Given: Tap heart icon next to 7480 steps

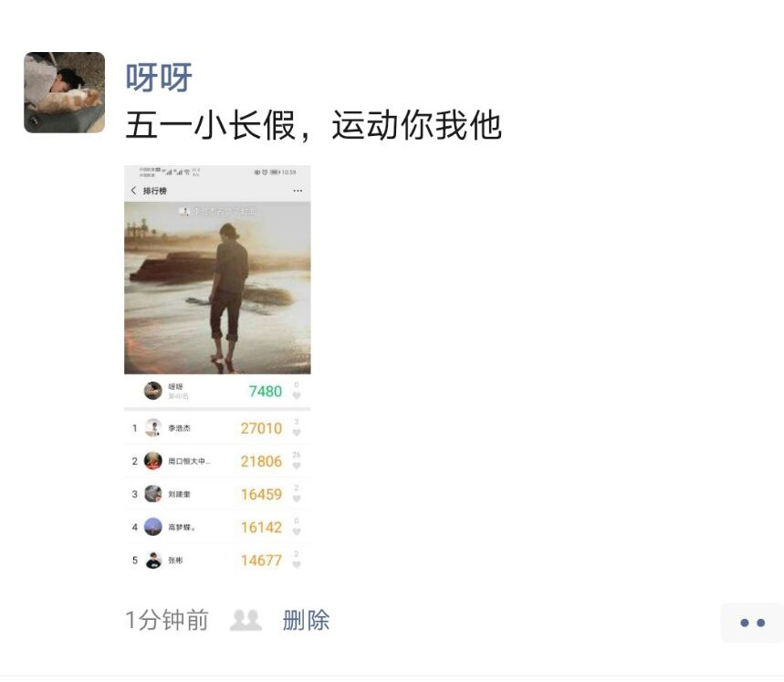Looking at the screenshot, I should (x=297, y=395).
